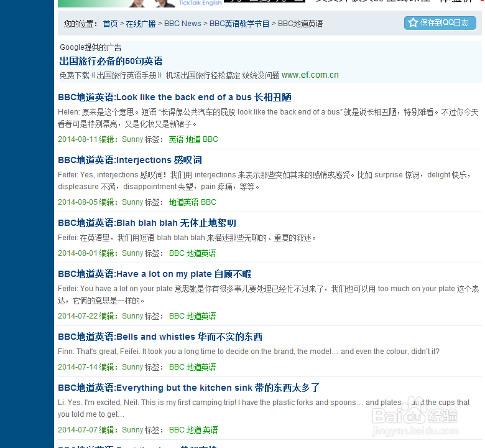Click Google提供的广告 label

[90, 47]
